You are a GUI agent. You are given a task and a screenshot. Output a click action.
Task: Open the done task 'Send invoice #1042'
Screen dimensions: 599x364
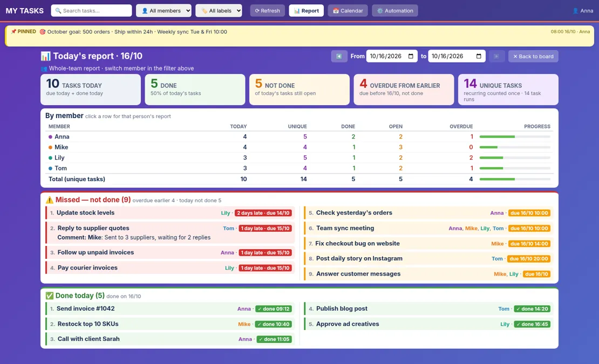point(171,308)
